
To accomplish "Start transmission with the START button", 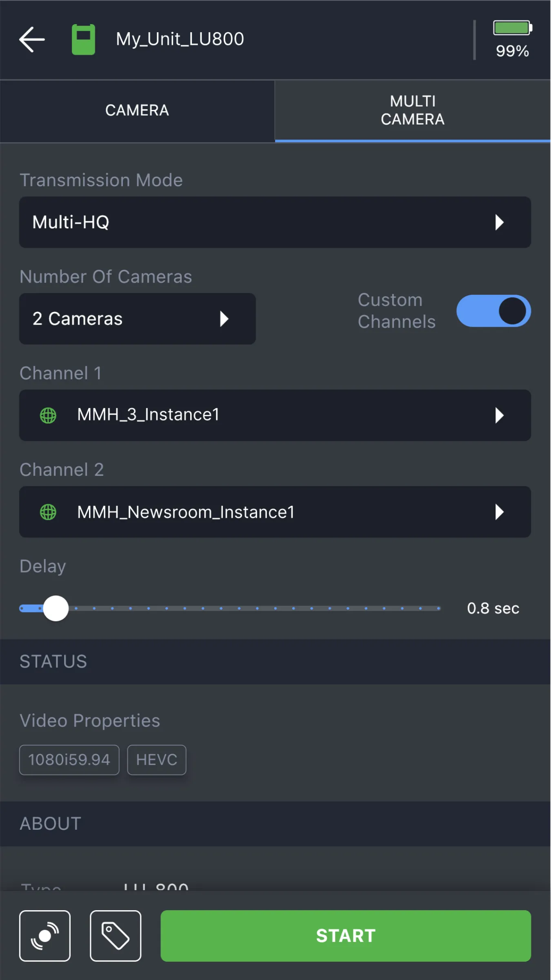I will point(346,935).
